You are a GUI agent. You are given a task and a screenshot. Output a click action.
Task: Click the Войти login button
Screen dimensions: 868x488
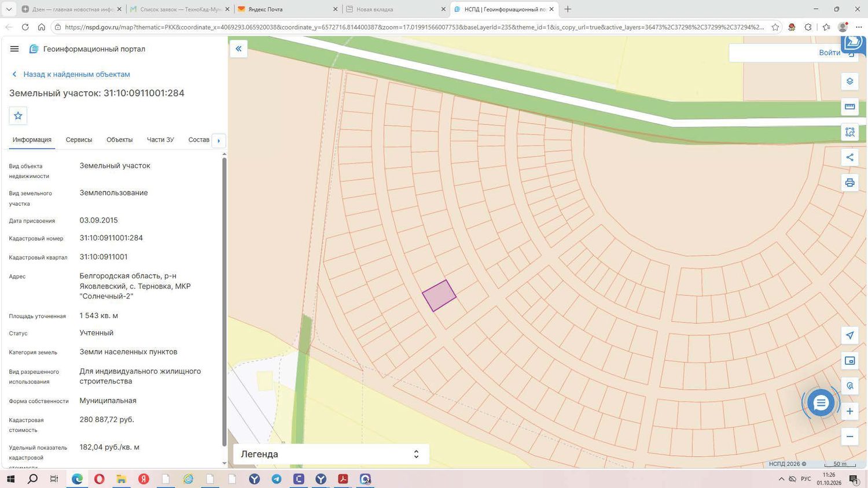(x=829, y=53)
